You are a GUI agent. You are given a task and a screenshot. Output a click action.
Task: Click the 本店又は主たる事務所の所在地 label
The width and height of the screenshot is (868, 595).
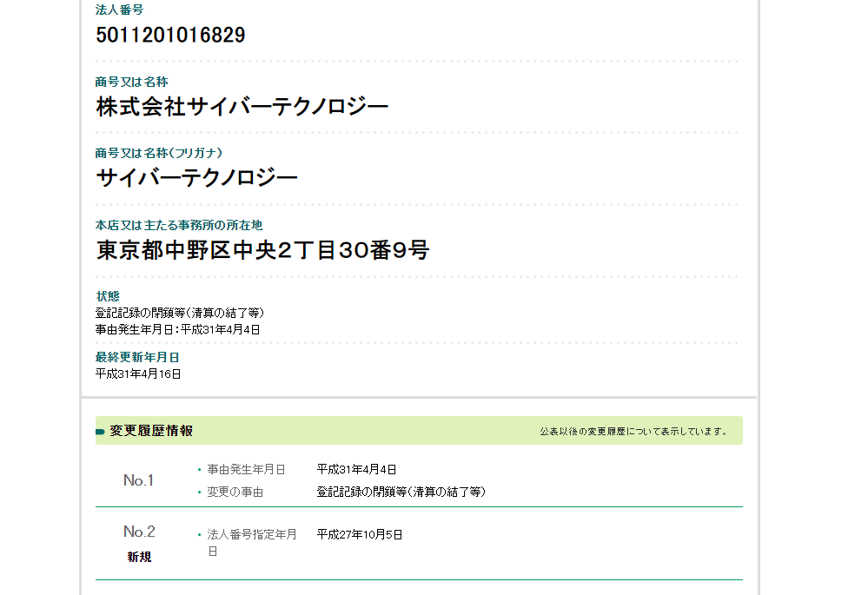179,225
